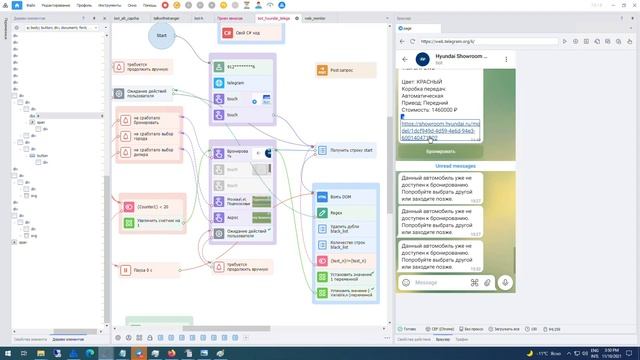Screen dimensions: 640x360
Task: Open the project tabs overflow dropdown arrow
Action: [x=387, y=18]
